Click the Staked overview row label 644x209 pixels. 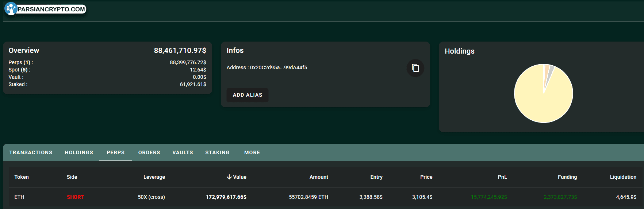pyautogui.click(x=18, y=84)
